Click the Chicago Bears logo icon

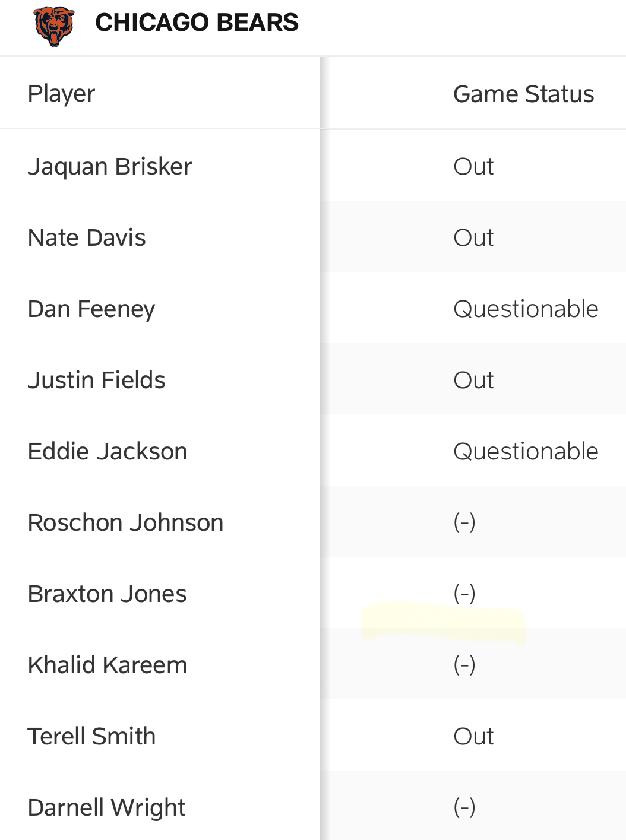[54, 26]
